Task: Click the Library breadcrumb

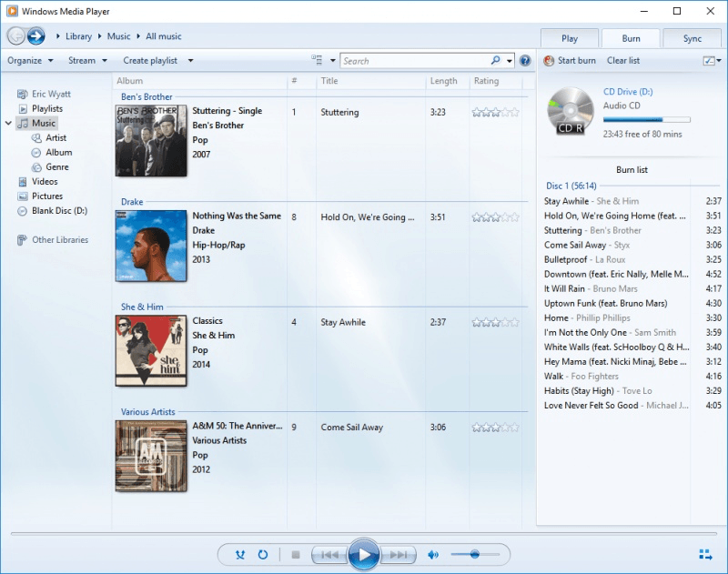Action: click(78, 36)
